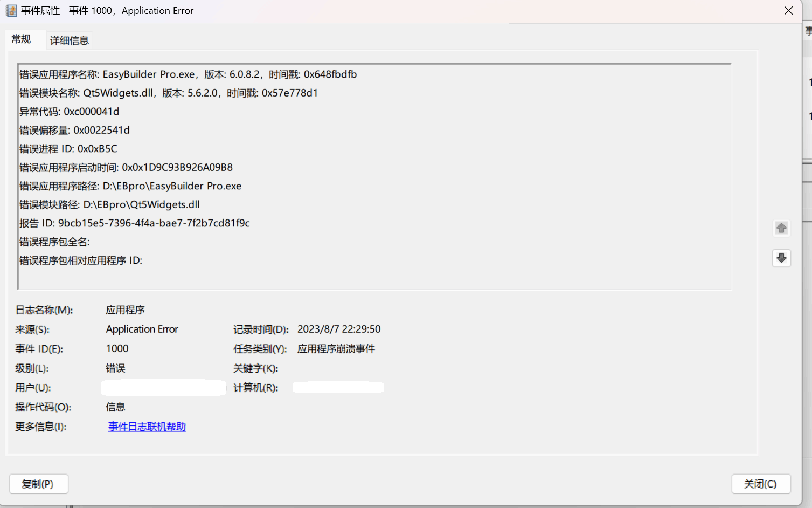Click the start time 0x0x1D9C93B926A09B8 line
This screenshot has width=812, height=508.
pyautogui.click(x=126, y=167)
